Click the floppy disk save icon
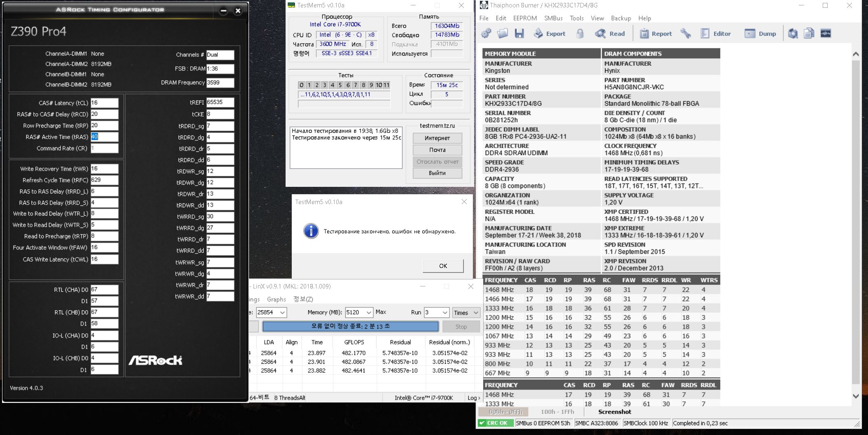This screenshot has width=868, height=435. tap(519, 34)
